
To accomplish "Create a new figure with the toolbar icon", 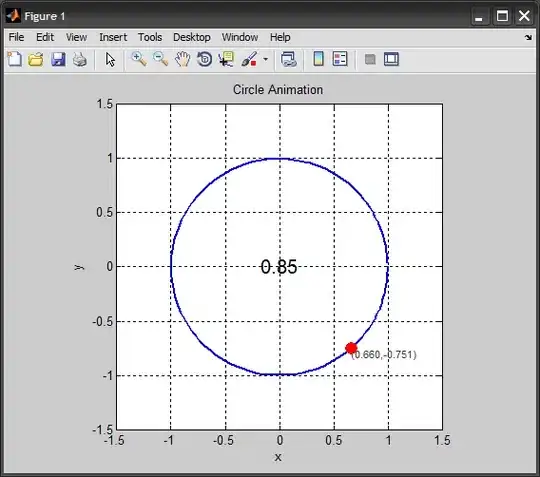I will [14, 59].
